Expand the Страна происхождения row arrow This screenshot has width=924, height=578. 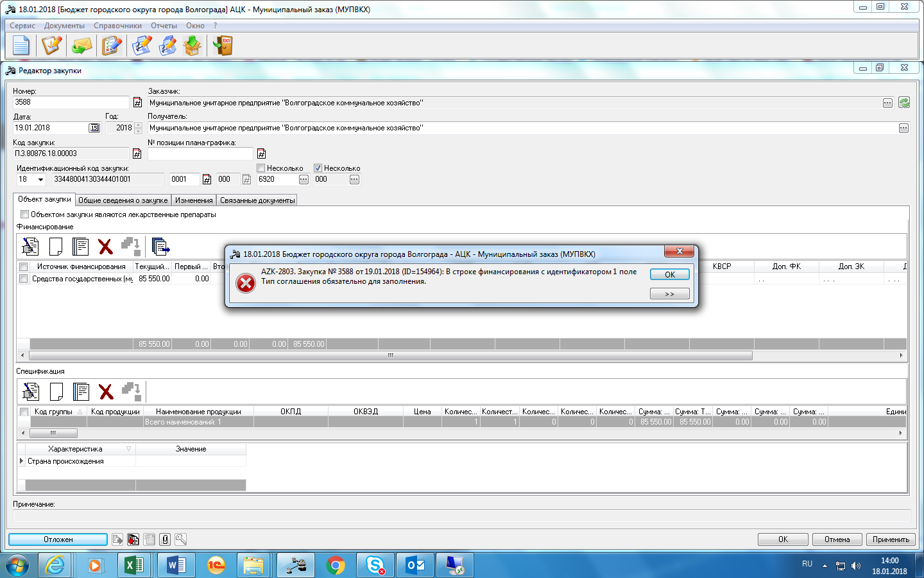click(x=22, y=461)
